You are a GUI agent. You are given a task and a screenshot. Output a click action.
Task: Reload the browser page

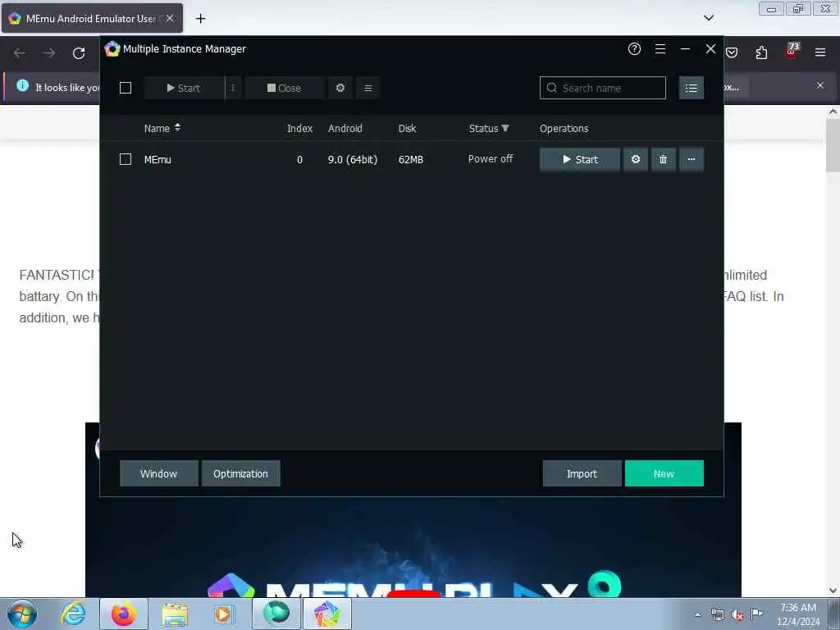point(79,53)
